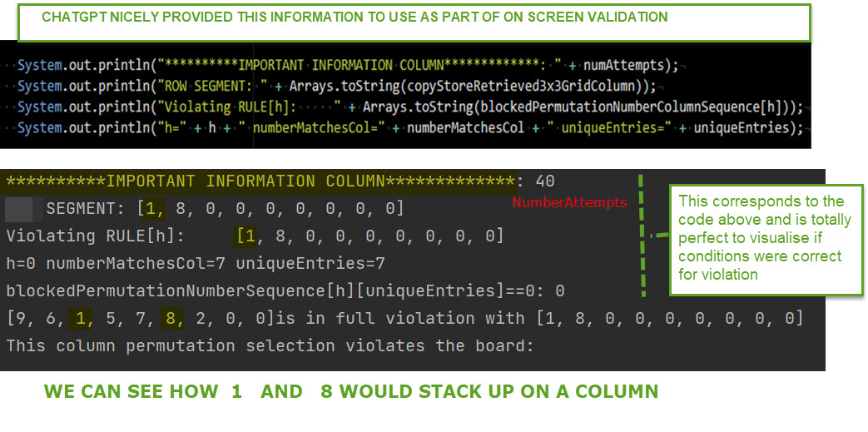Click "This column permutation selection violates" line
Screen dimensions: 868x432
coord(269,345)
